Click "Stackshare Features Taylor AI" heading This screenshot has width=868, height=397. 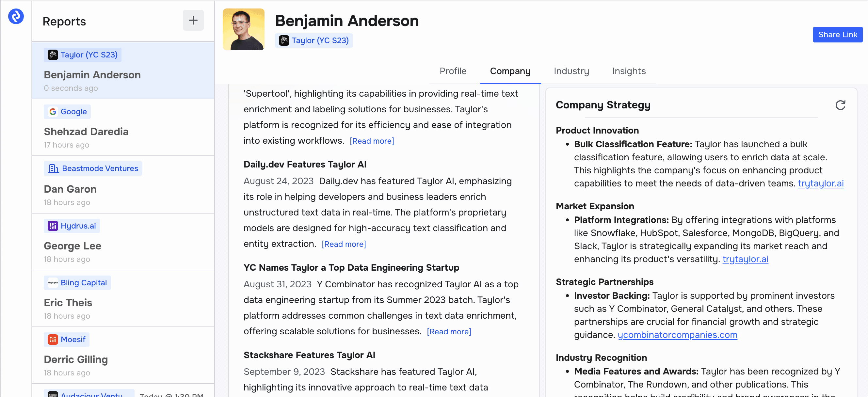(x=309, y=355)
